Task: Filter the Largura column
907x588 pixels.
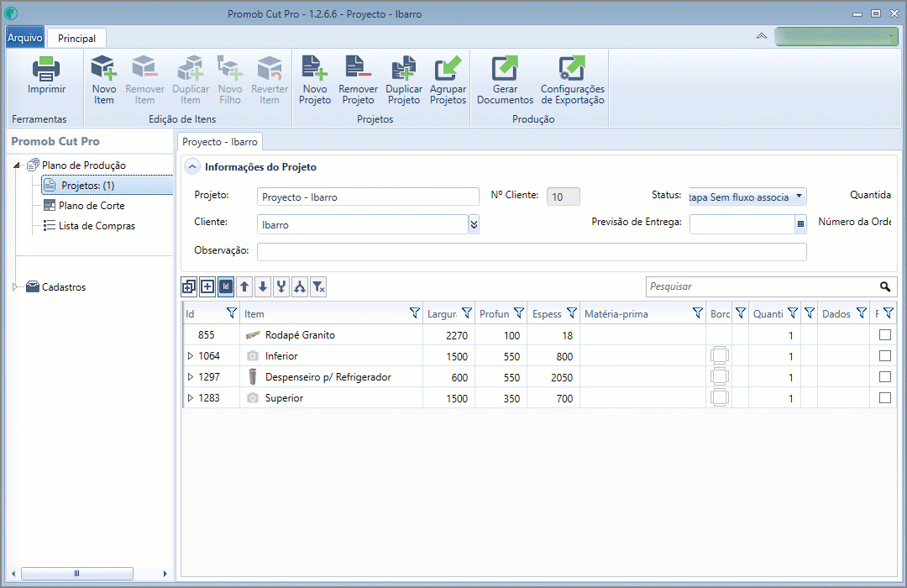Action: 467,313
